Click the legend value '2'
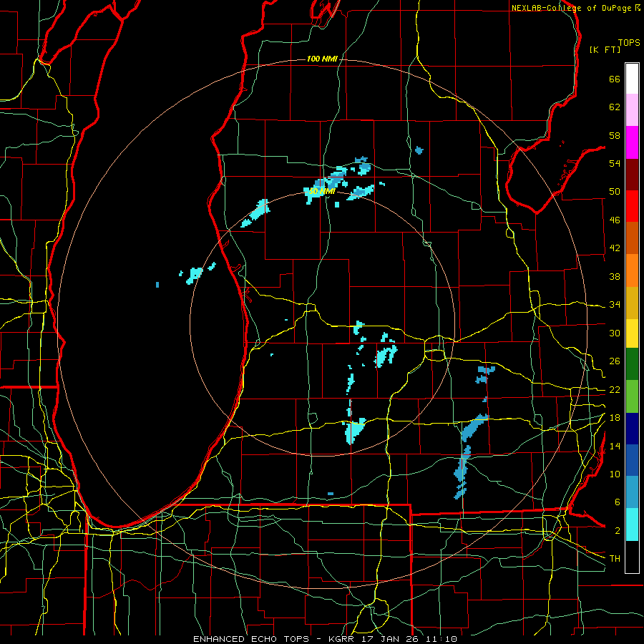The image size is (644, 644). pyautogui.click(x=618, y=531)
